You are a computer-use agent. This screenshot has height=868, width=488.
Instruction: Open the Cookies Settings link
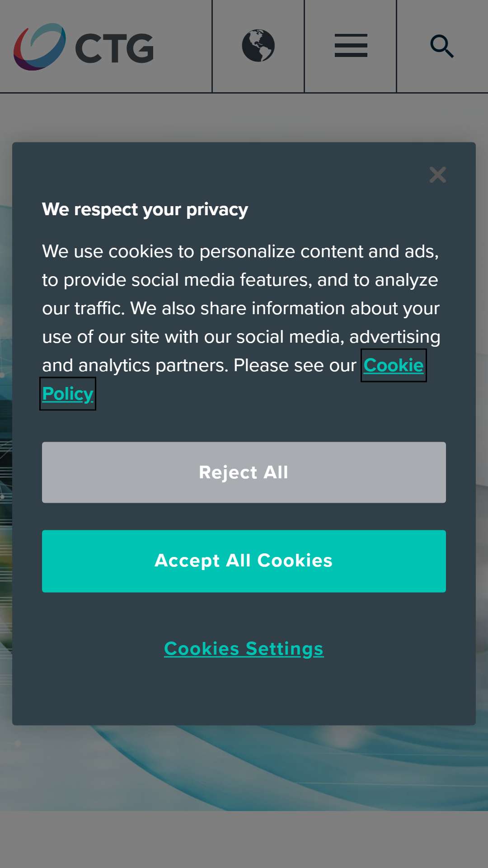pyautogui.click(x=244, y=649)
